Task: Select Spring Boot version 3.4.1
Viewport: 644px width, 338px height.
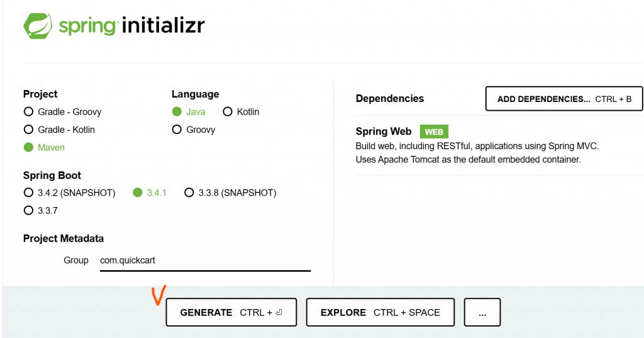Action: (138, 193)
